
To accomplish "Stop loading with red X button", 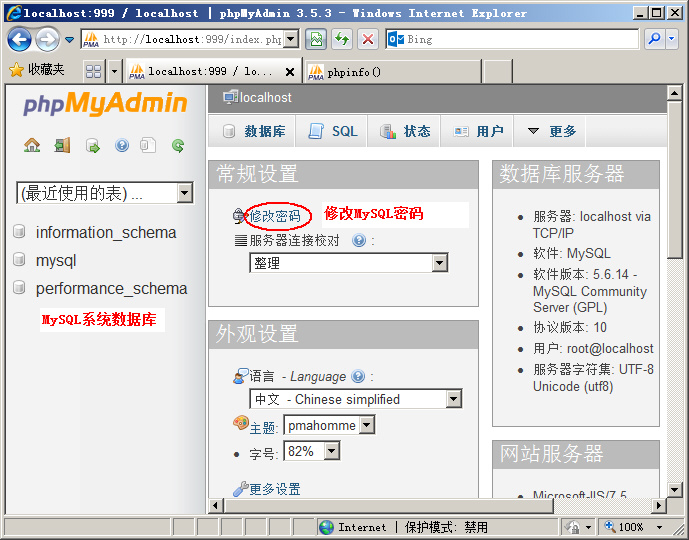I will 368,40.
